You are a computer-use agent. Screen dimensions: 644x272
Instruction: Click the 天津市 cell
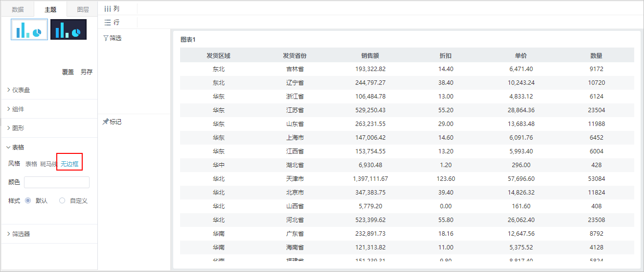[295, 179]
